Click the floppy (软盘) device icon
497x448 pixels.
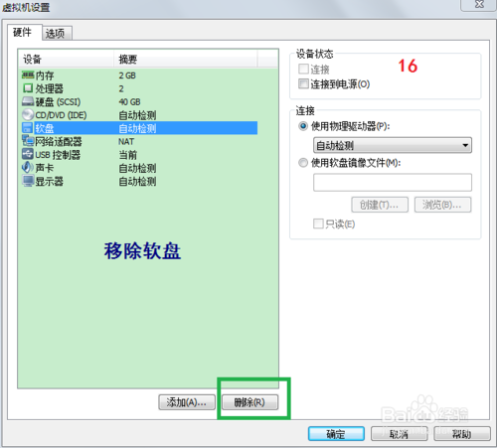tap(28, 128)
